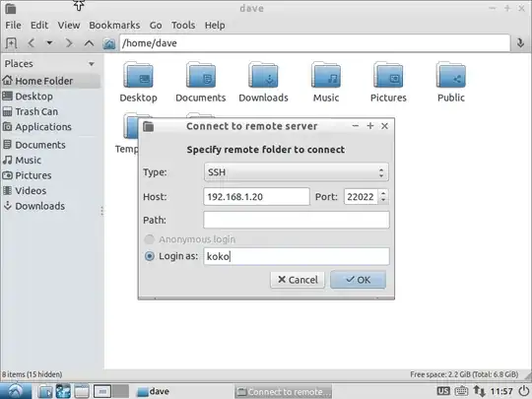Click the 8 items status bar text
532x399 pixels.
click(x=32, y=374)
